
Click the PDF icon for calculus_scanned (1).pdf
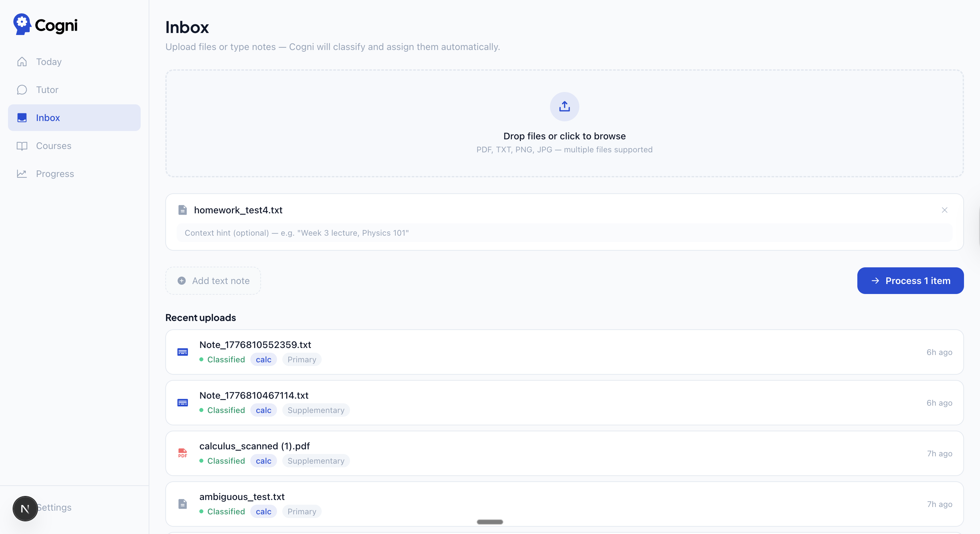[x=183, y=453]
